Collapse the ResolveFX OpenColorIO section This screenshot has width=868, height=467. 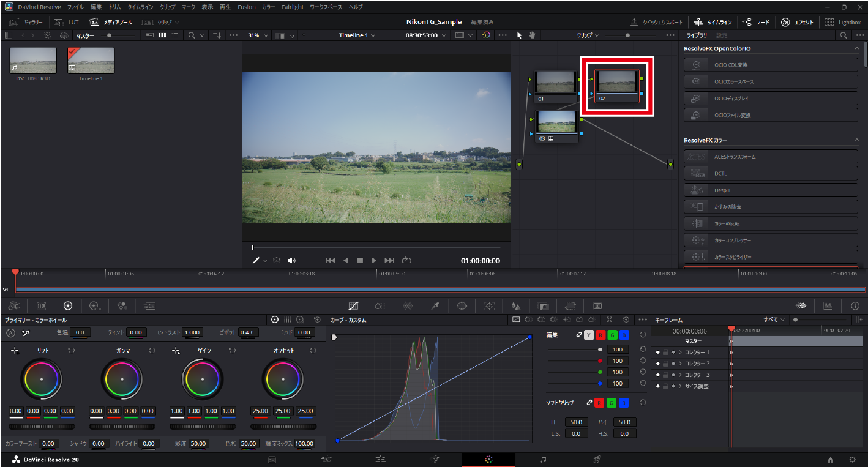pyautogui.click(x=856, y=48)
